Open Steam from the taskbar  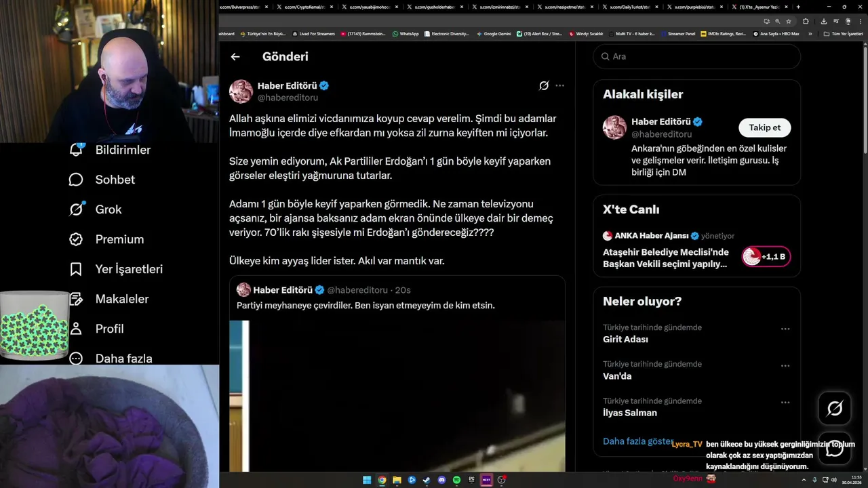tap(427, 480)
